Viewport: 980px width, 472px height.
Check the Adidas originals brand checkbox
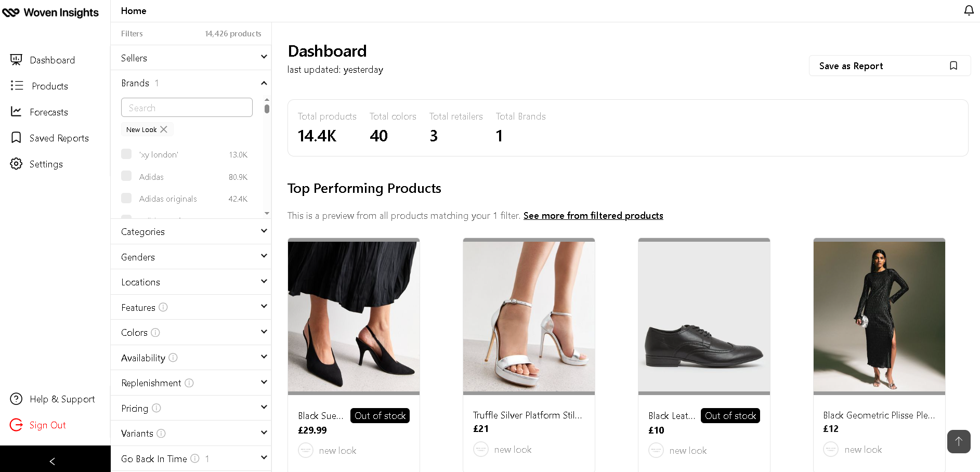pyautogui.click(x=126, y=198)
